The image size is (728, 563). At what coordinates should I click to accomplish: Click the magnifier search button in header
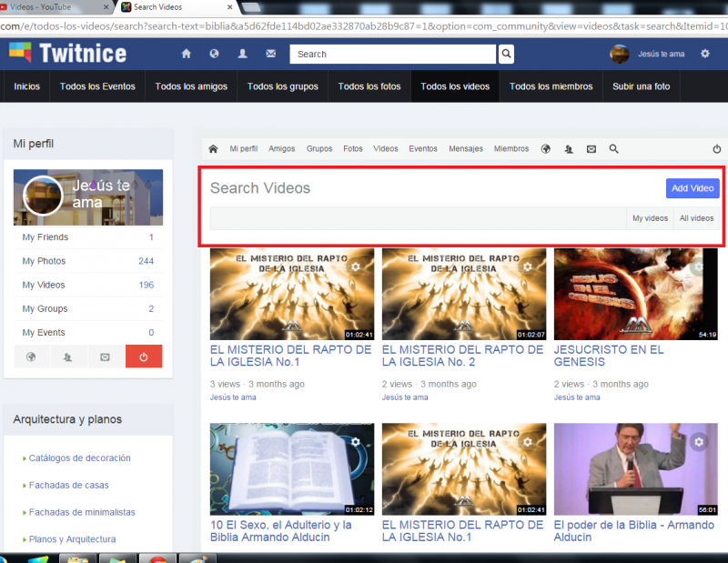pyautogui.click(x=506, y=54)
